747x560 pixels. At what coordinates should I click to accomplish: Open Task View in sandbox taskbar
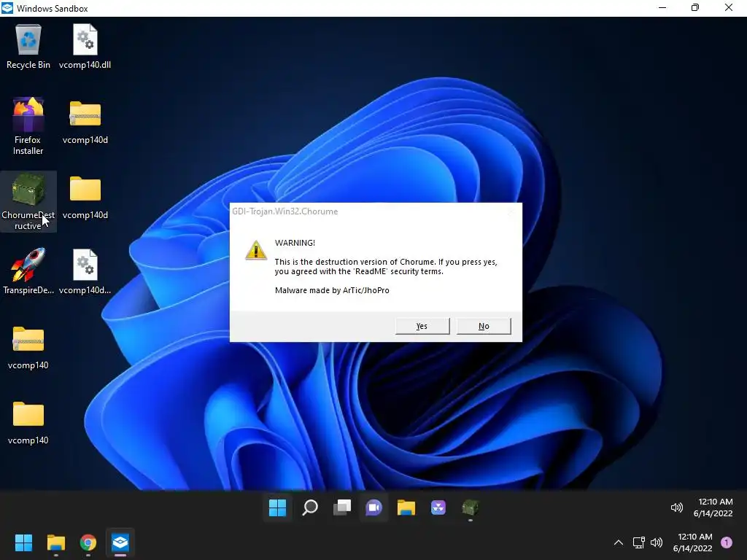point(341,507)
